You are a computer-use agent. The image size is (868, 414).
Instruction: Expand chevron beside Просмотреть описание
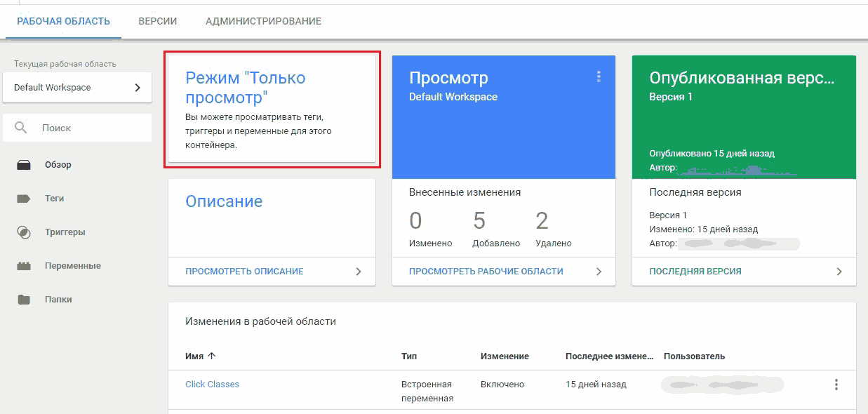pyautogui.click(x=359, y=272)
